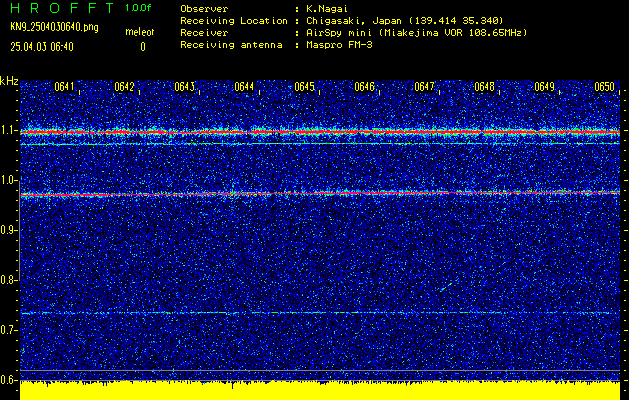This screenshot has width=629, height=400.
Task: Click the 0.8 frequency axis label
Action: click(7, 280)
